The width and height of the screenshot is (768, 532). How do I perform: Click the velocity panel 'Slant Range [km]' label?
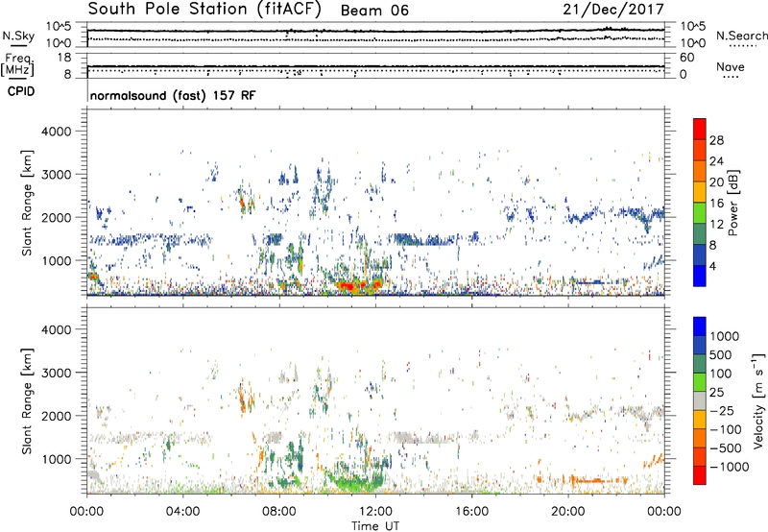[27, 400]
